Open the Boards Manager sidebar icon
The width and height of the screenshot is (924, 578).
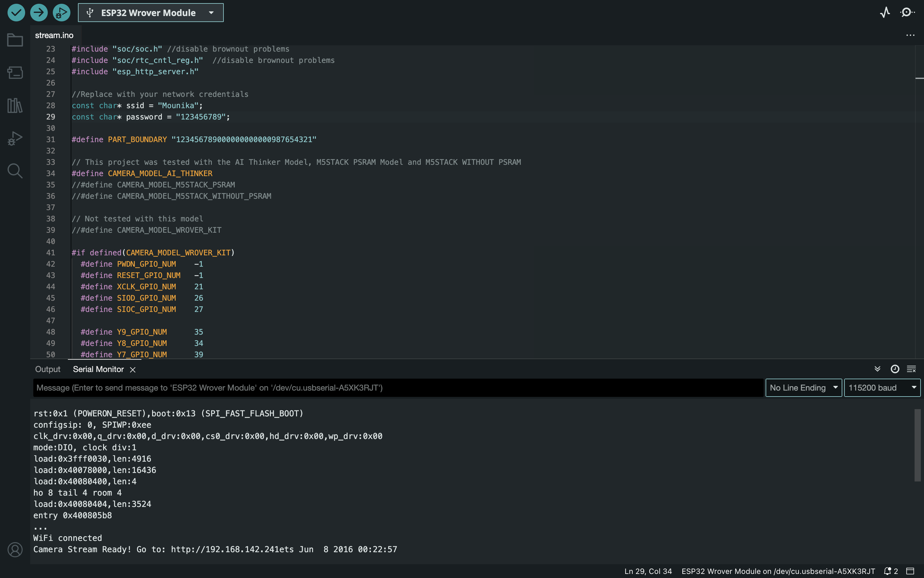coord(15,73)
